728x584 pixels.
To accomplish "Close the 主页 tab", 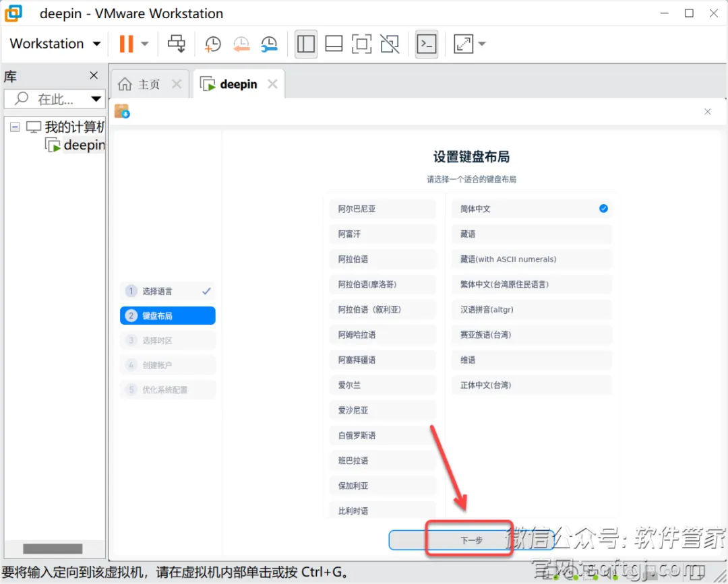I will pos(177,84).
